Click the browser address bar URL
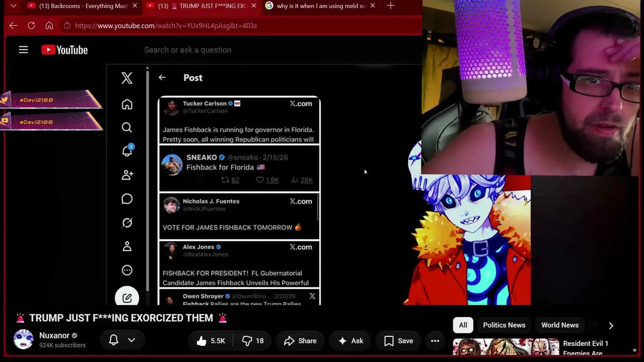 point(166,26)
